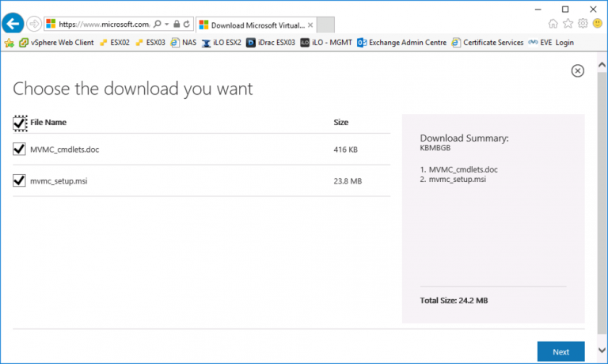Click the vertical scrollbar thumb

(602, 203)
